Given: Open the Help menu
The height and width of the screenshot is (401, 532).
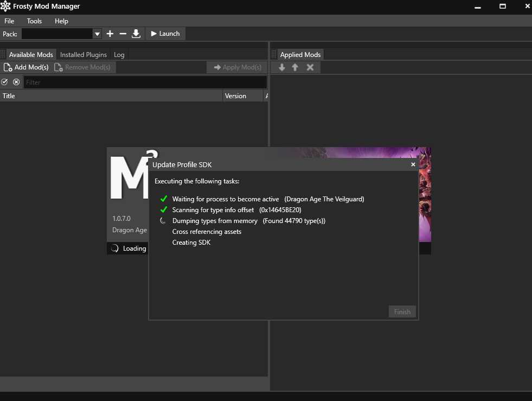Looking at the screenshot, I should click(x=61, y=21).
